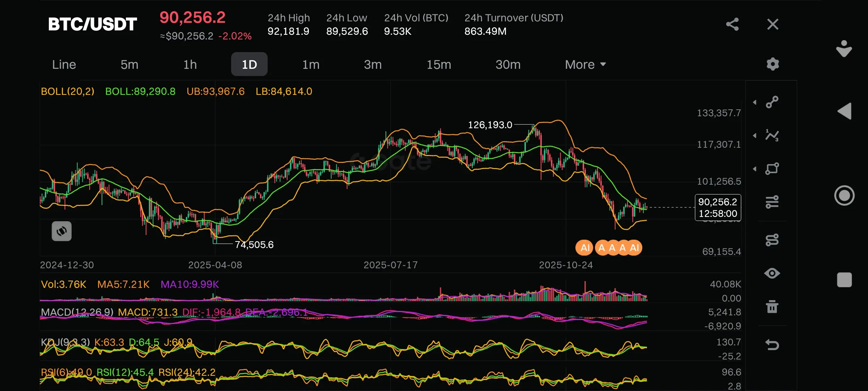The image size is (868, 391).
Task: Tap the rotate screen icon on chart
Action: 61,231
